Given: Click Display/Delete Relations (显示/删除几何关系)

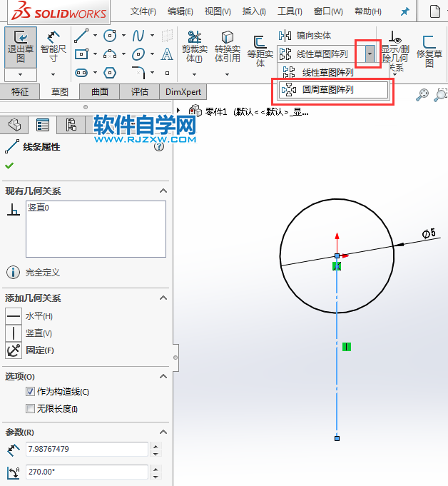Looking at the screenshot, I should [x=395, y=51].
